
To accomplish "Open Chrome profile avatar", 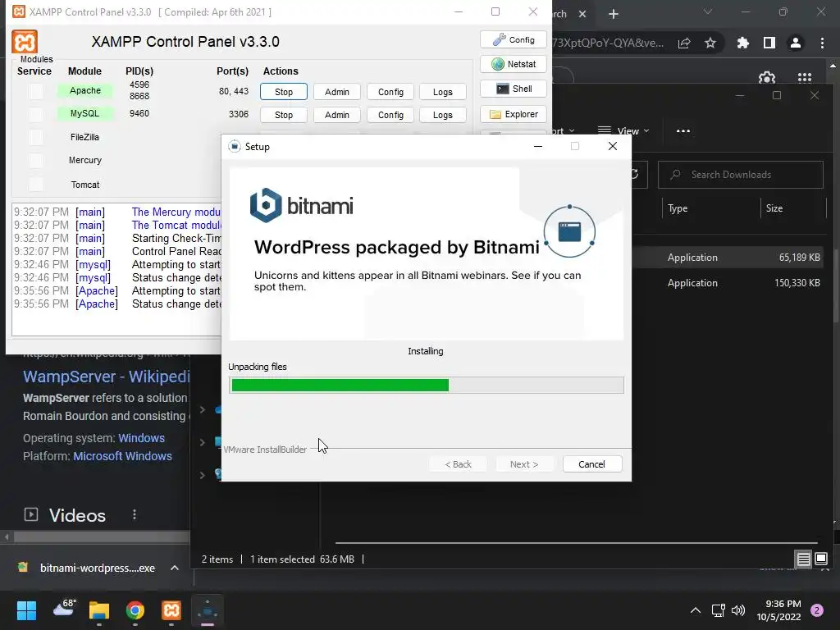I will point(796,43).
